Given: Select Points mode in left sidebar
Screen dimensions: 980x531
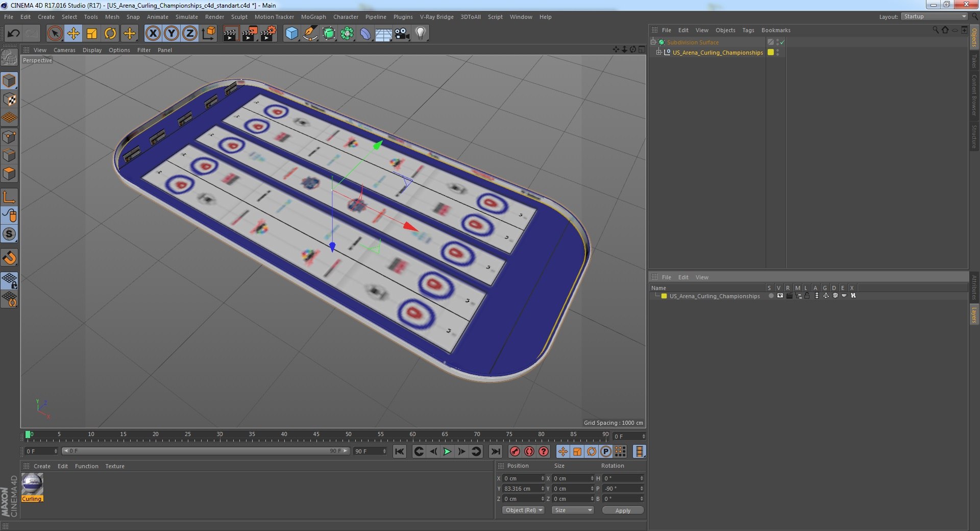Looking at the screenshot, I should [9, 137].
